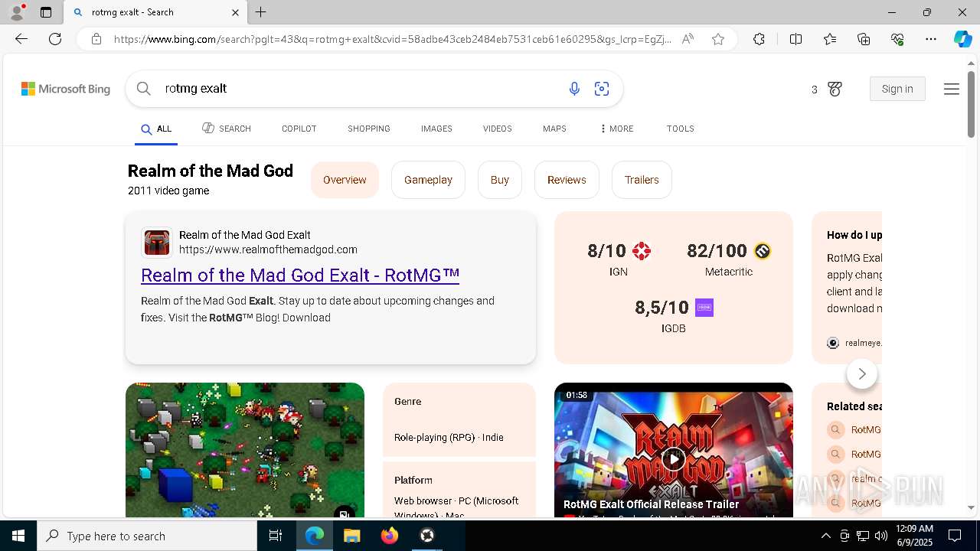
Task: Click the RotMG site favicon
Action: 157,243
